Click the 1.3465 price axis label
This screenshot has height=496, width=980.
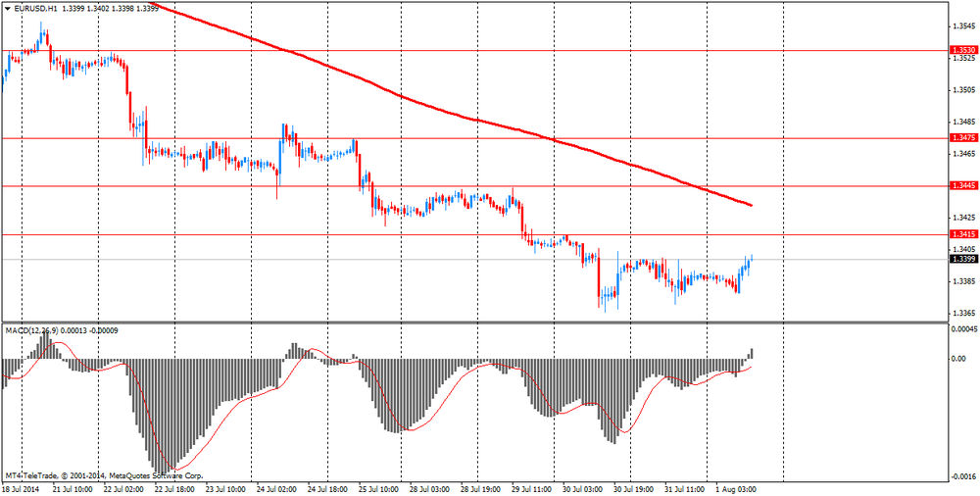[x=963, y=154]
